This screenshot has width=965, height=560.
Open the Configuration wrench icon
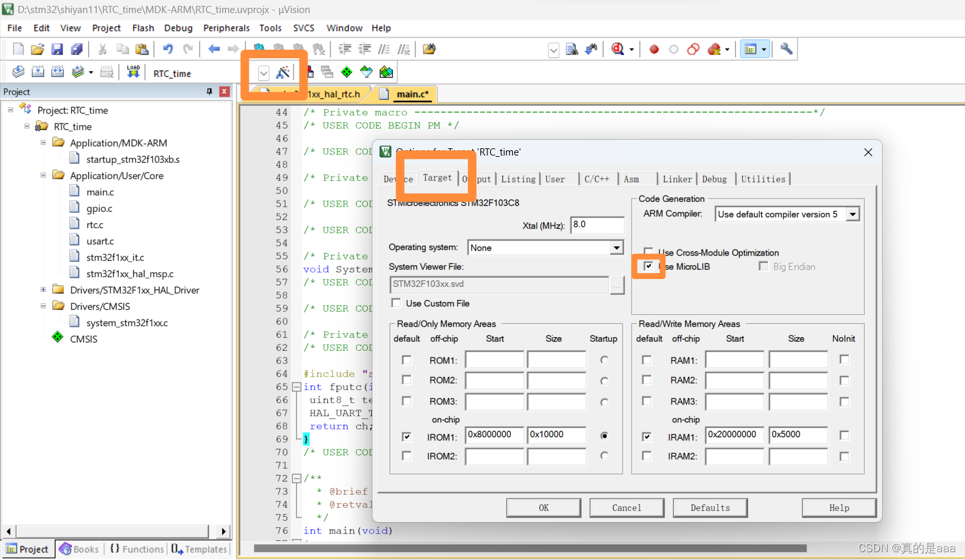[x=787, y=49]
